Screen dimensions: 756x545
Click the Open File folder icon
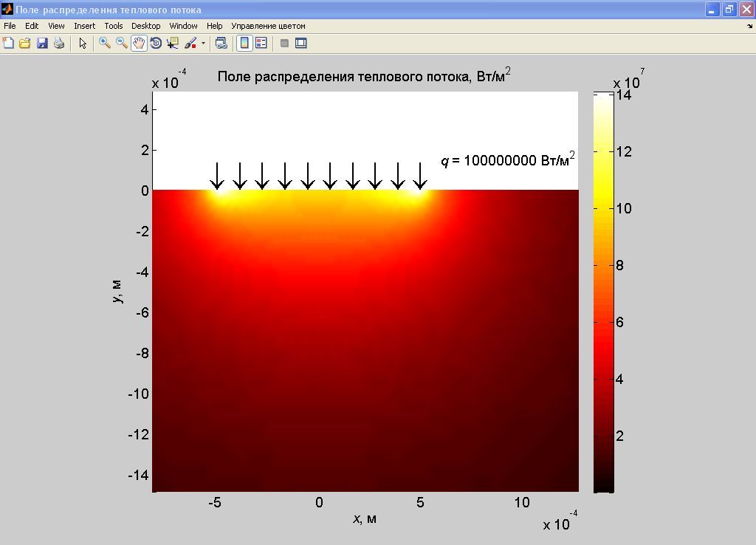[24, 44]
